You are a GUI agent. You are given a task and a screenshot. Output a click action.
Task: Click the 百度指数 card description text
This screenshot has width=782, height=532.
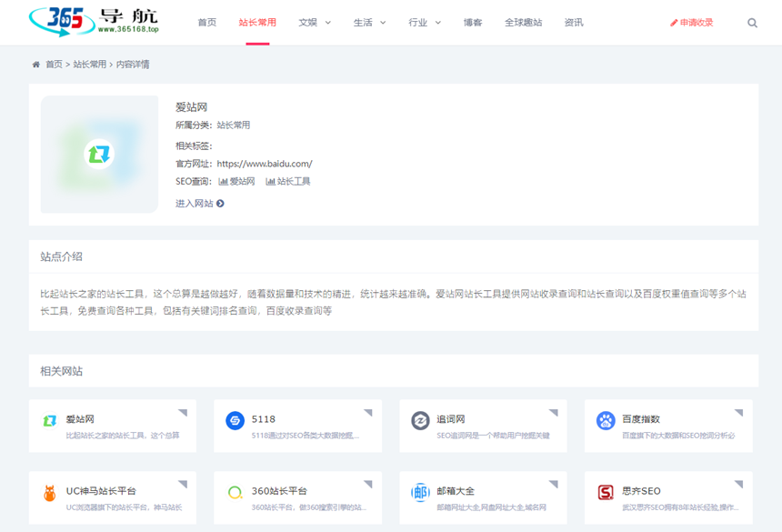678,436
